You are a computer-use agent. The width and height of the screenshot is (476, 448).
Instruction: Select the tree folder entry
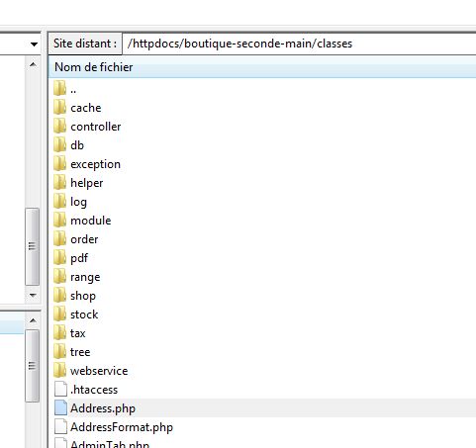pos(80,352)
